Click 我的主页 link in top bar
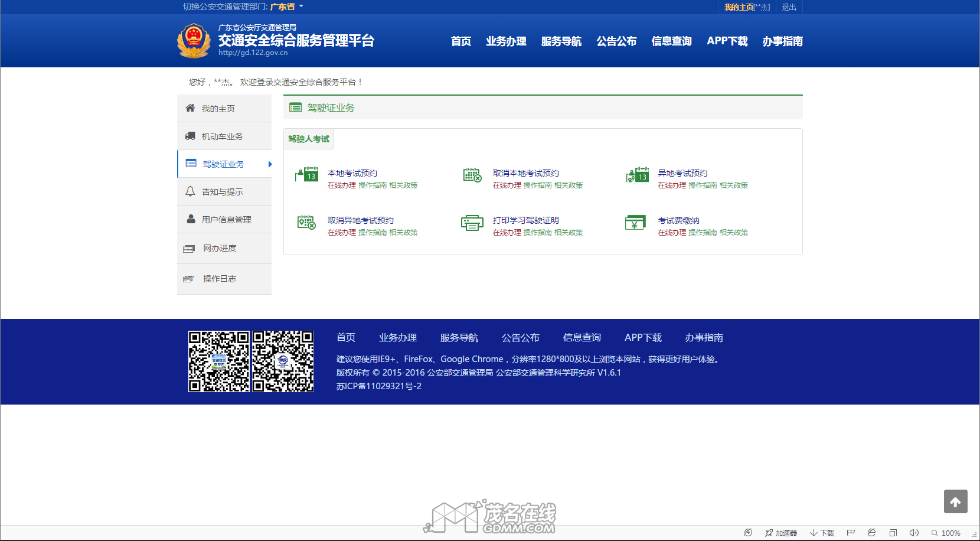Screen dimensions: 980x541 pyautogui.click(x=739, y=7)
